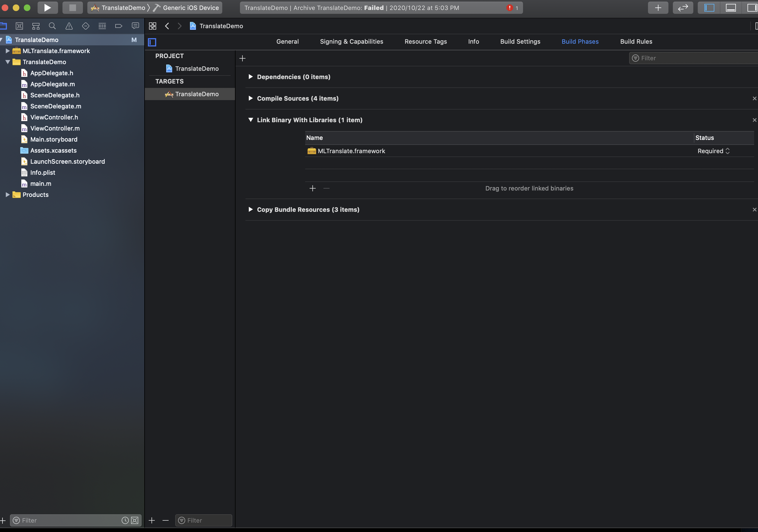This screenshot has width=758, height=532.
Task: Collapse Link Binary With Libraries section
Action: tap(250, 120)
